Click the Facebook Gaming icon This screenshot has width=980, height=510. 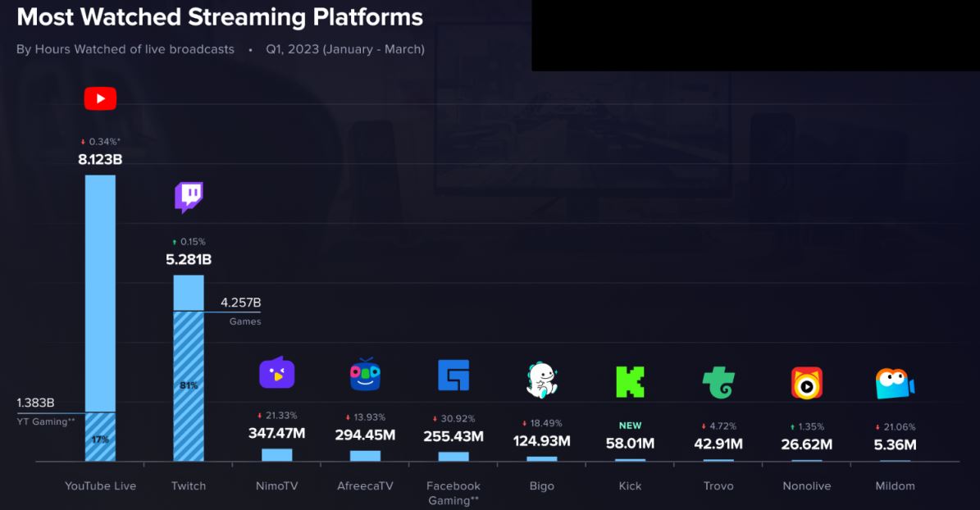point(453,374)
